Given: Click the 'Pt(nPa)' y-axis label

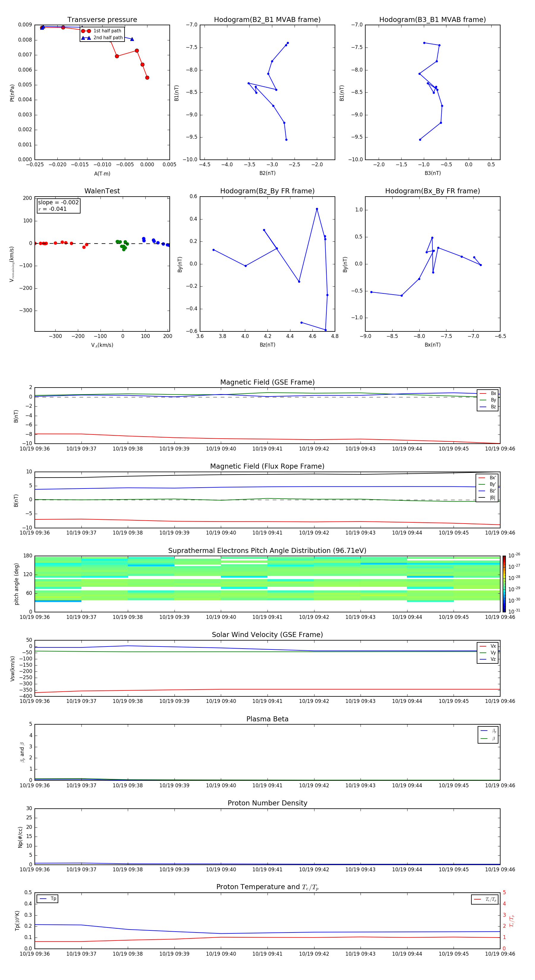Looking at the screenshot, I should pos(12,92).
